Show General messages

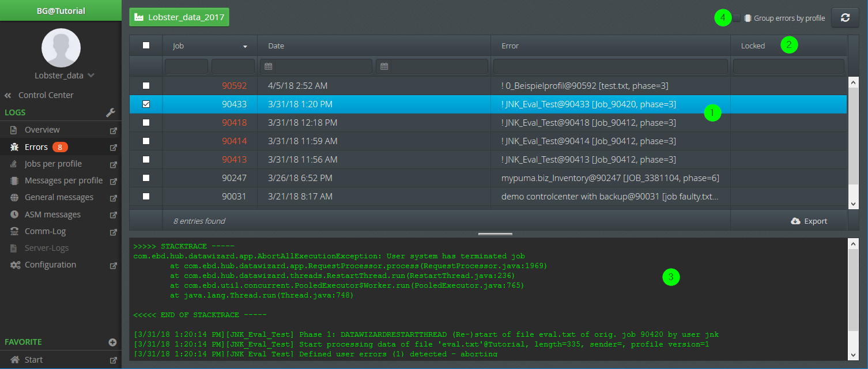59,197
